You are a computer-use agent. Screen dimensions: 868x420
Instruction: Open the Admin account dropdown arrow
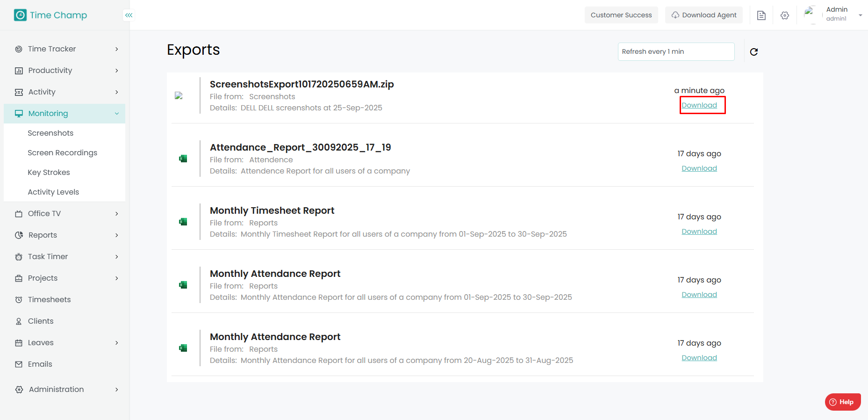861,15
